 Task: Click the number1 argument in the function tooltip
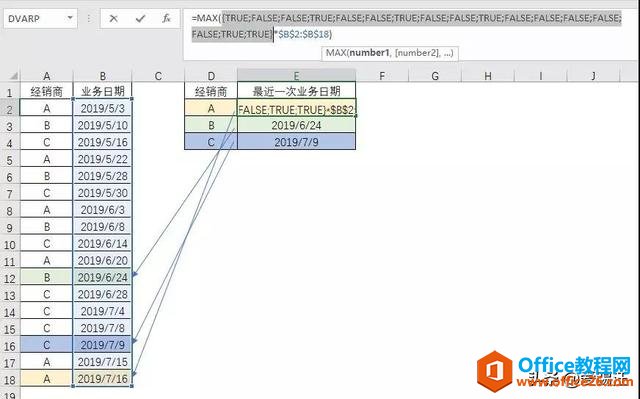(369, 53)
